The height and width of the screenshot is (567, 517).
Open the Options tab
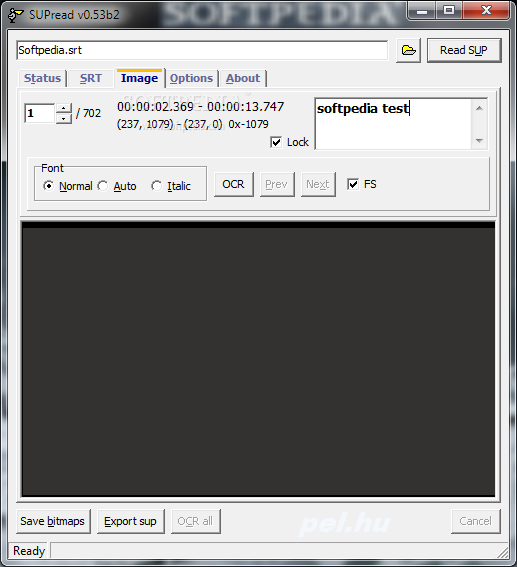tap(191, 78)
